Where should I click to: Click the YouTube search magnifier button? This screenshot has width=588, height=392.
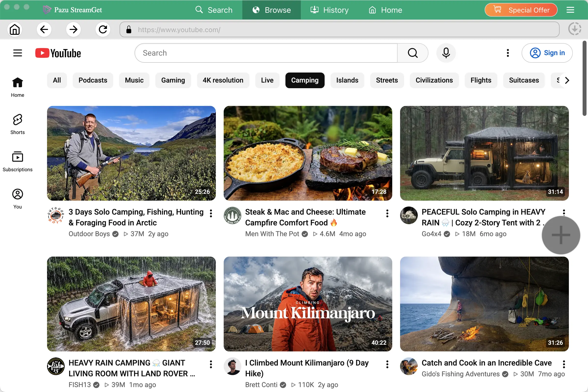pyautogui.click(x=413, y=53)
